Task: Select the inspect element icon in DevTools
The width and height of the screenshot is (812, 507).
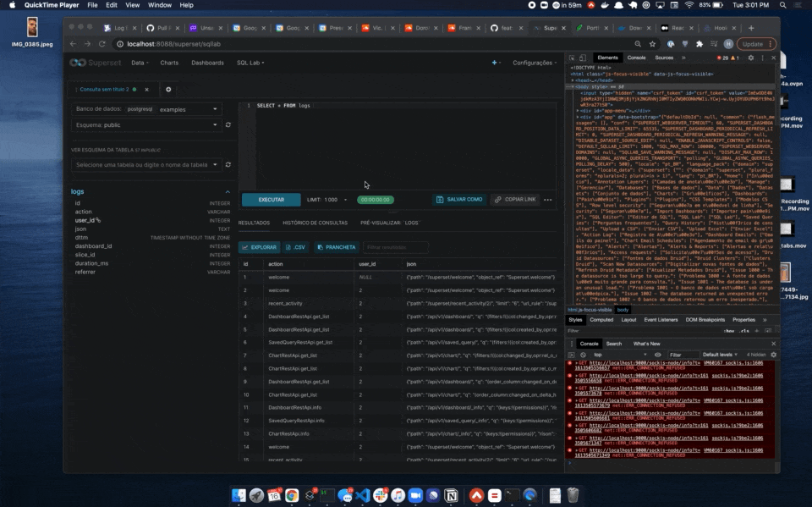Action: (x=572, y=58)
